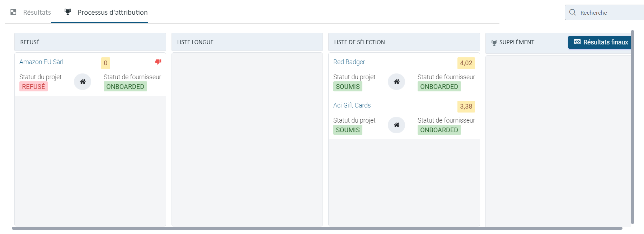Click the 4,02 score badge on Red Badger
This screenshot has height=234, width=644.
click(x=466, y=63)
